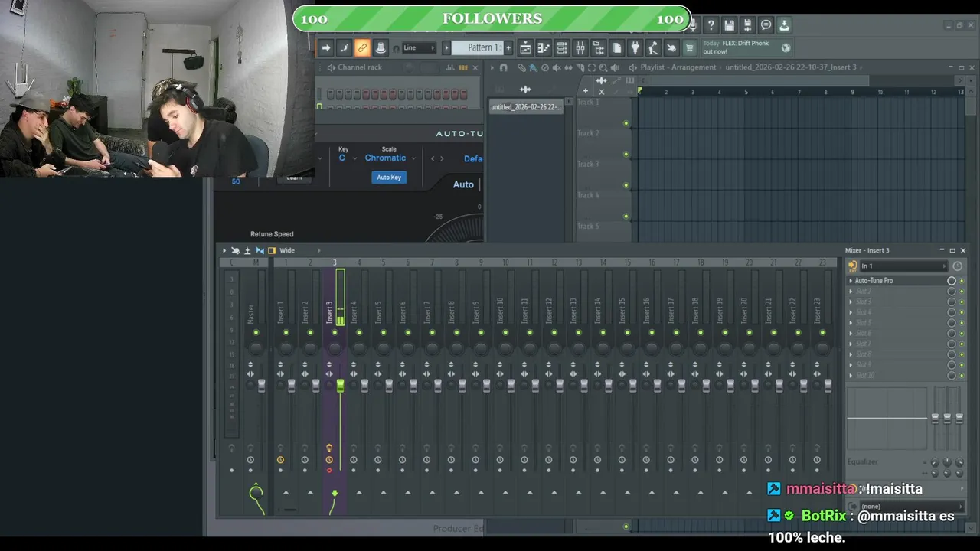Click the shopping cart icon

[x=690, y=47]
